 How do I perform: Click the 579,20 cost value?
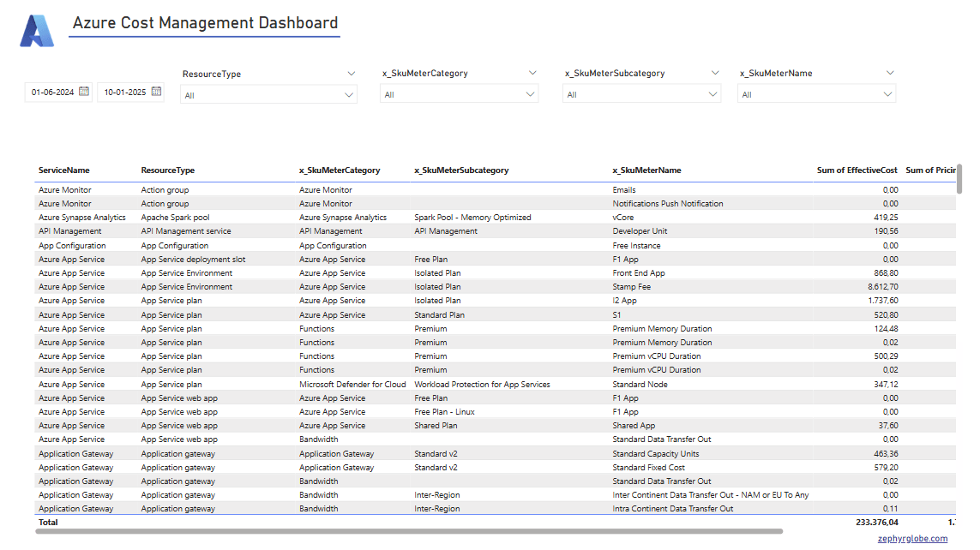coord(886,467)
